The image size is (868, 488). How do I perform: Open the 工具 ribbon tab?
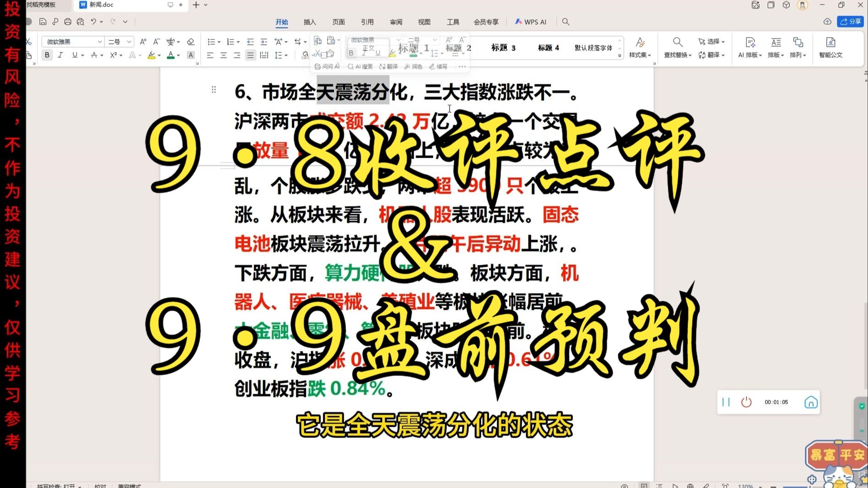pos(453,22)
